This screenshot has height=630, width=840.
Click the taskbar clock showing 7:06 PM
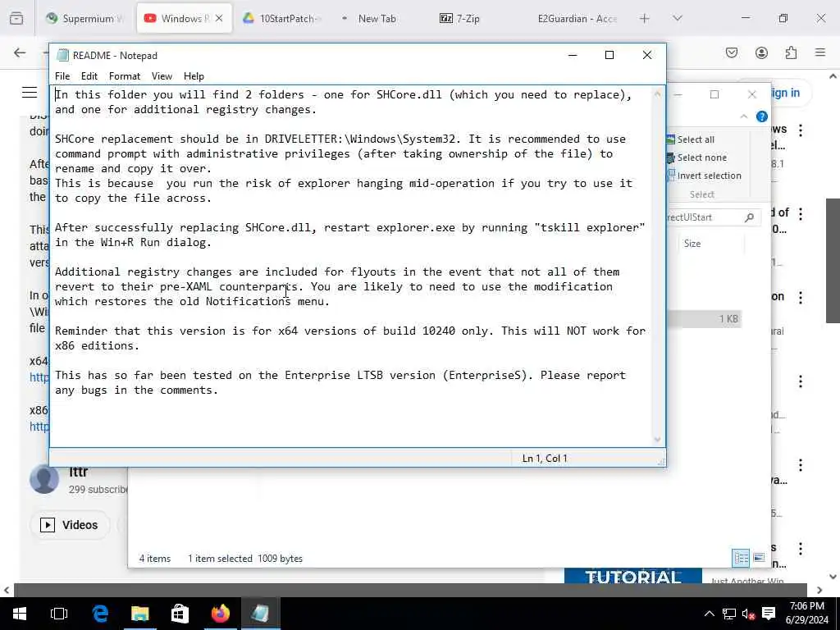807,614
